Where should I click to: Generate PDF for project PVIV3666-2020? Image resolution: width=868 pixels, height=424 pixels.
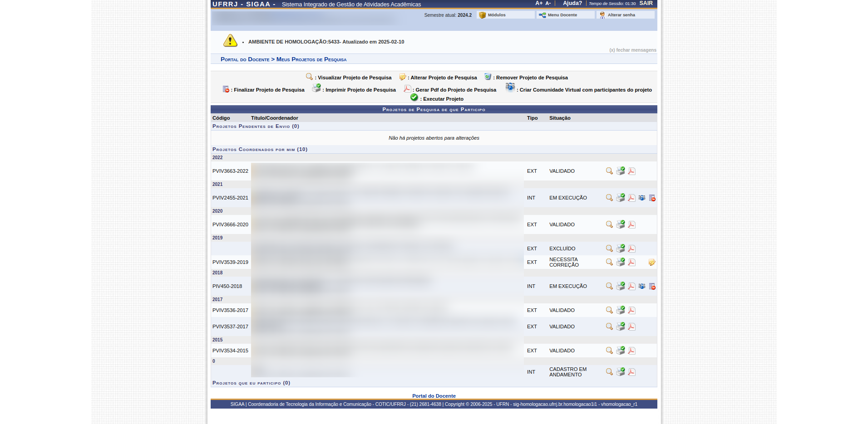631,224
